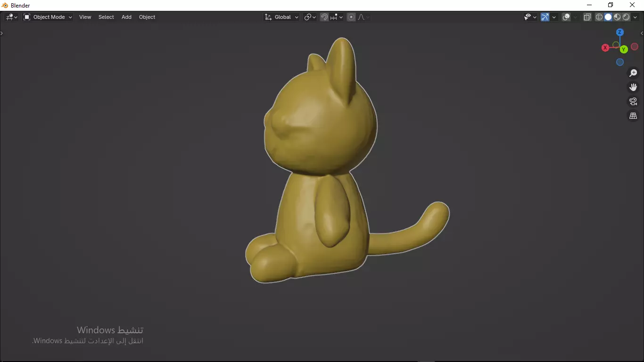Click the Y axis on navigation gizmo
The width and height of the screenshot is (644, 362).
[x=624, y=49]
